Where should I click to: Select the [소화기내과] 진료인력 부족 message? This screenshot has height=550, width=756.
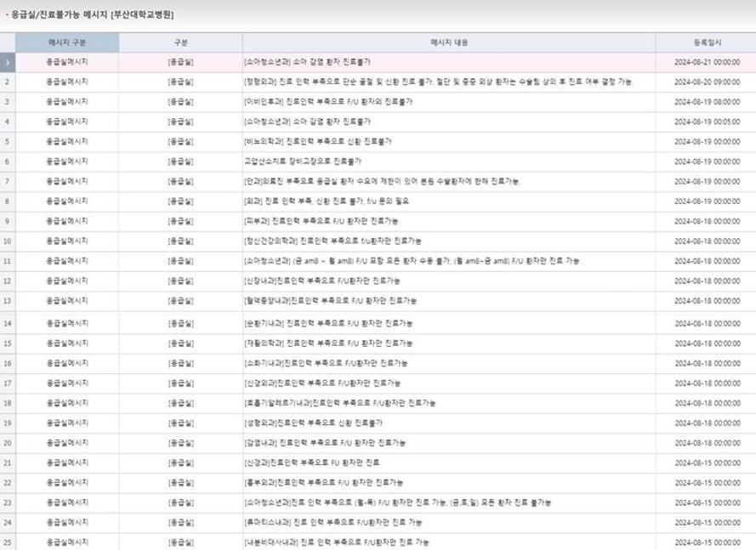click(326, 363)
